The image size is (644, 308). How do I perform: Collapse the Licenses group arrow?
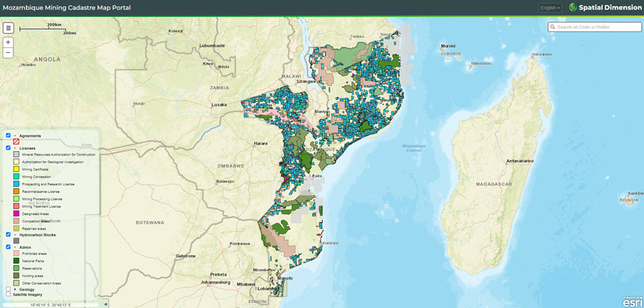(x=15, y=148)
